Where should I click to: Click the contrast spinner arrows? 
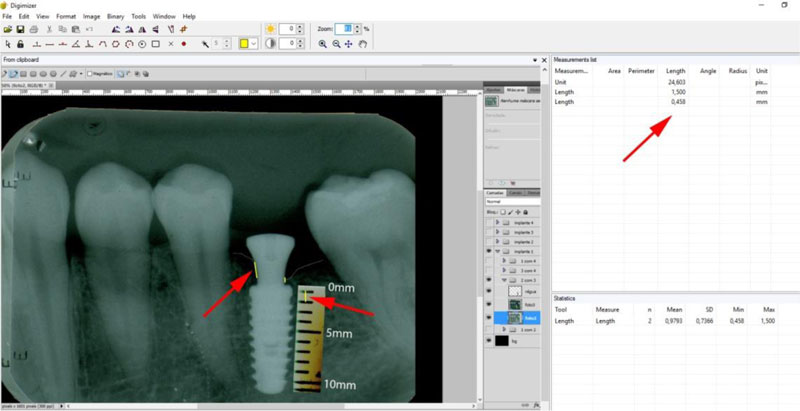300,44
